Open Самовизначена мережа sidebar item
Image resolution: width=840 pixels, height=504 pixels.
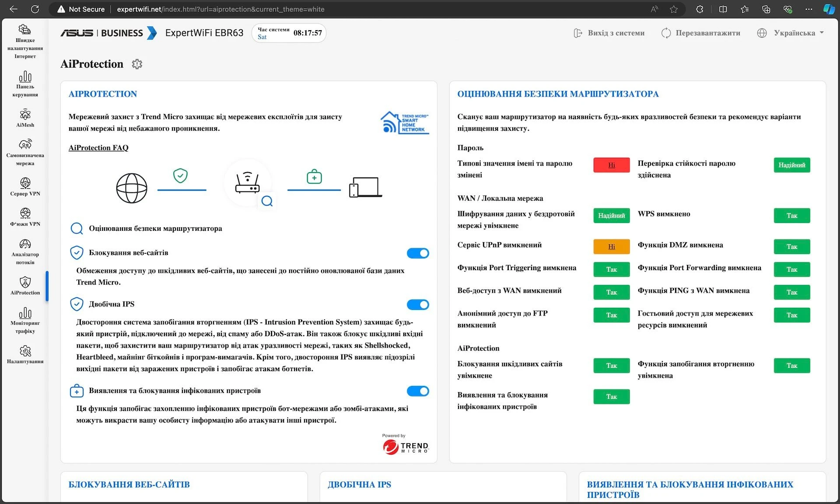point(25,153)
